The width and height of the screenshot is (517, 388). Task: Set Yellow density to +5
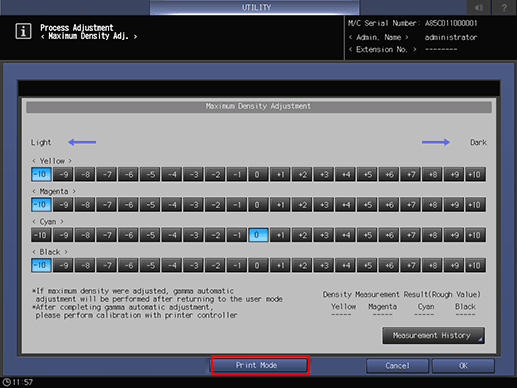coord(367,174)
